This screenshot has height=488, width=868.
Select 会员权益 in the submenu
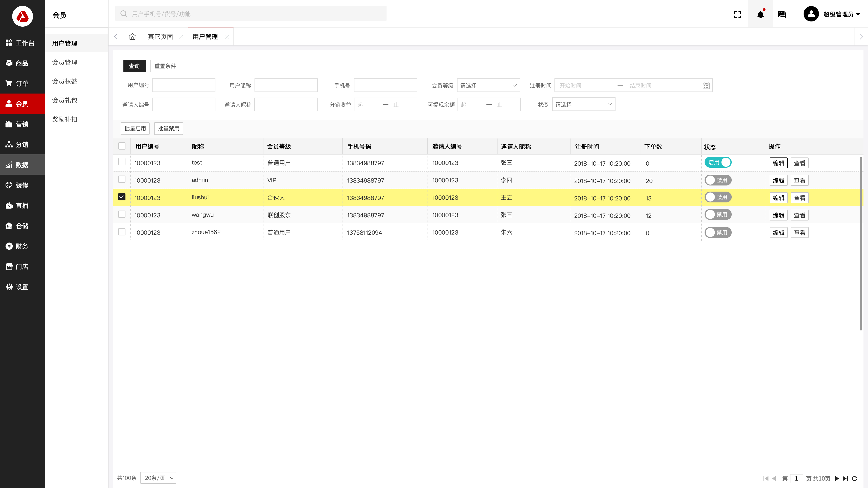(65, 81)
